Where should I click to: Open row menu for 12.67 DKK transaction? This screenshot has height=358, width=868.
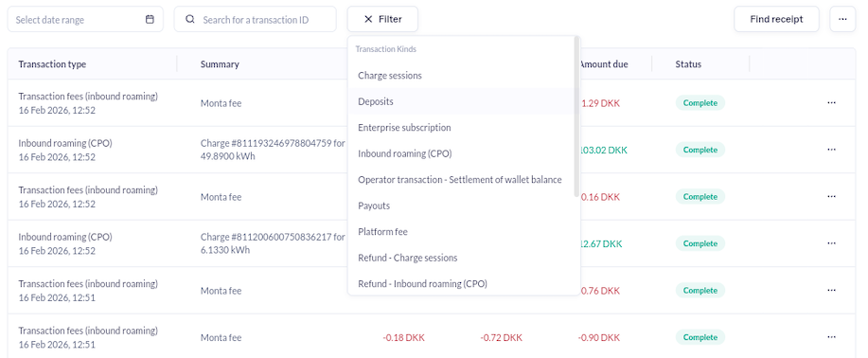pyautogui.click(x=831, y=243)
